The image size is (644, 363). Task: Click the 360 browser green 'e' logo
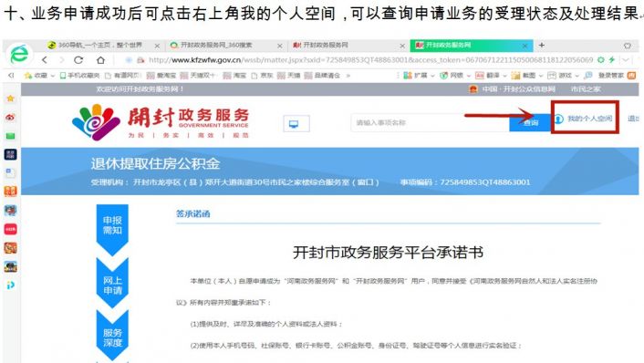[19, 54]
